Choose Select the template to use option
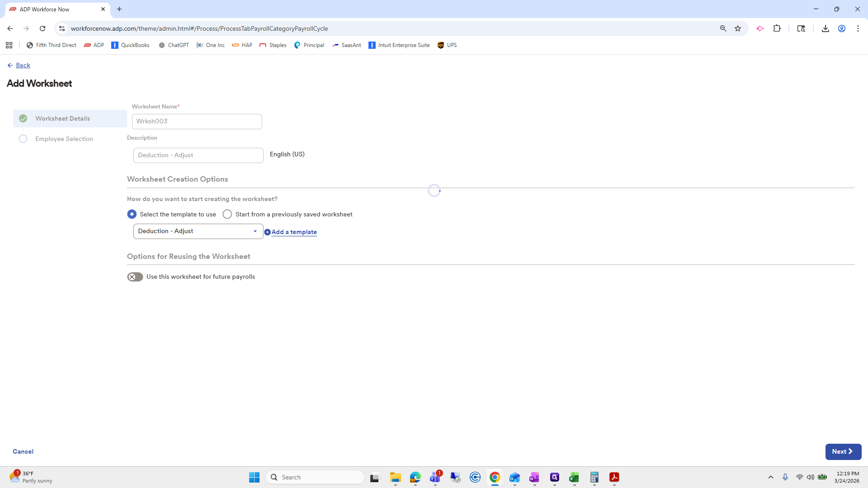This screenshot has height=488, width=868. pos(132,214)
